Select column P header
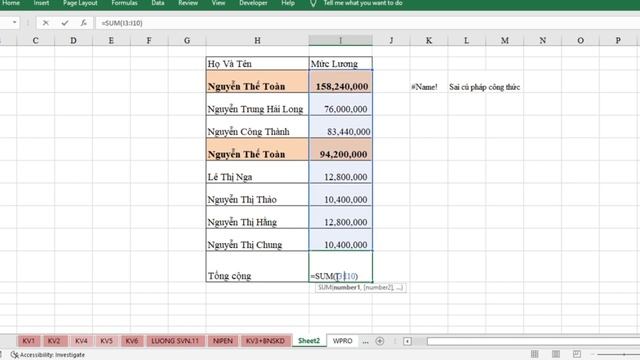Viewport: 640px width, 360px height. [x=618, y=40]
